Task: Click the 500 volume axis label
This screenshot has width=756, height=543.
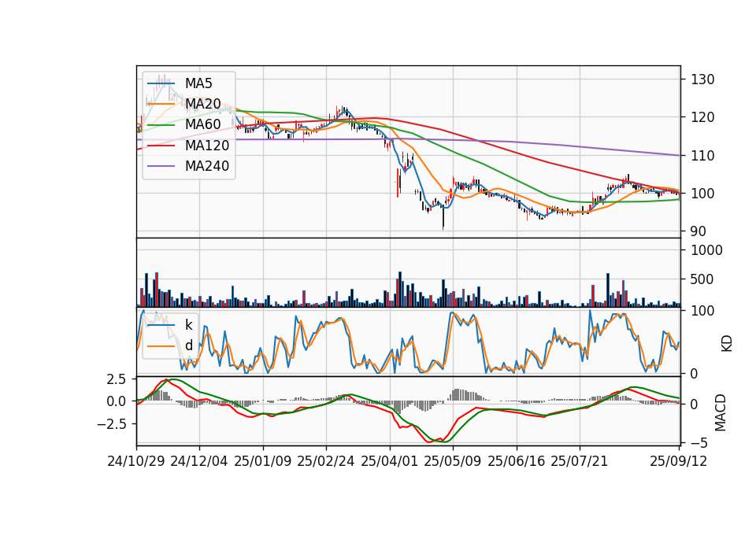Action: coord(702,279)
